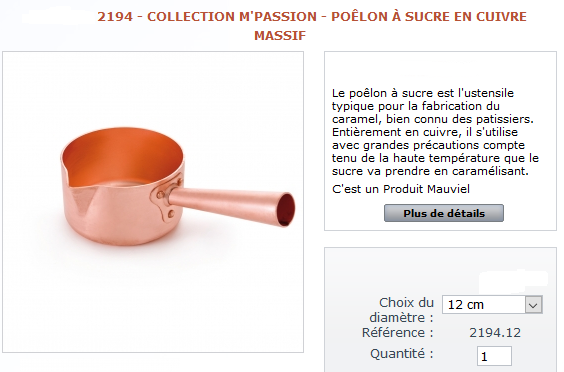This screenshot has height=372, width=564.
Task: Focus the Quantité input field
Action: tap(494, 356)
